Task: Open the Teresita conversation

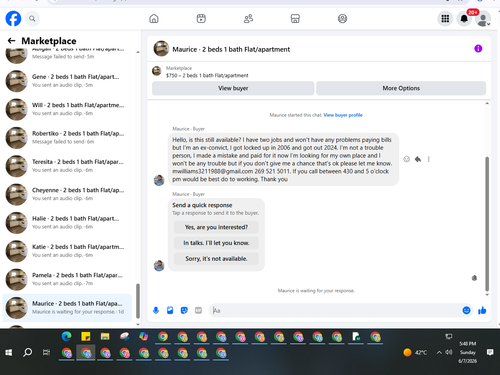Action: 67,166
